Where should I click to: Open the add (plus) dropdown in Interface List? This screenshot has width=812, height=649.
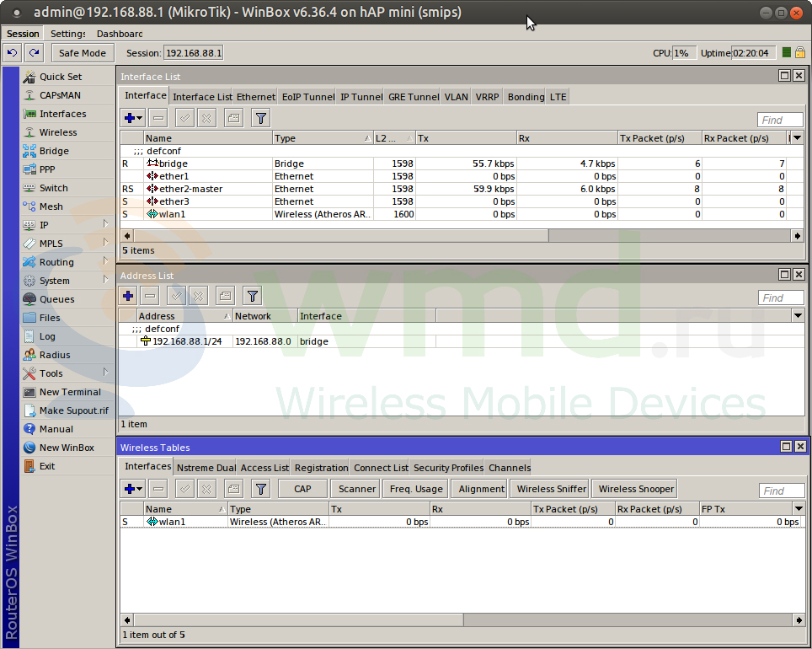click(x=134, y=118)
